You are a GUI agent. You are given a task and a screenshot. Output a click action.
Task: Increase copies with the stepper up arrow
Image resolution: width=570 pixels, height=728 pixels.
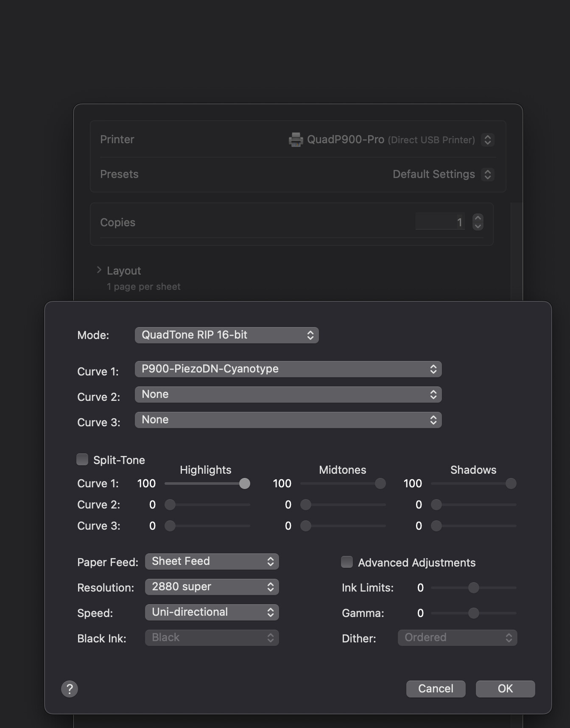(x=478, y=218)
